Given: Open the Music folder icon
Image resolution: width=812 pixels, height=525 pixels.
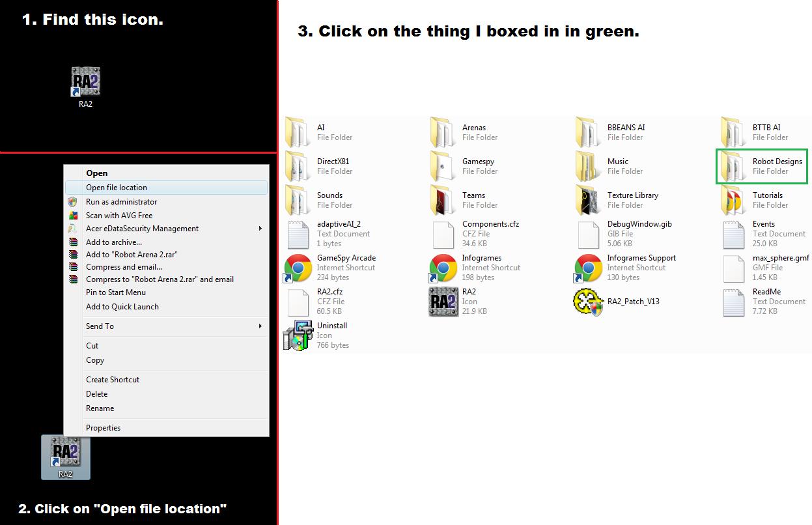Looking at the screenshot, I should pos(589,166).
